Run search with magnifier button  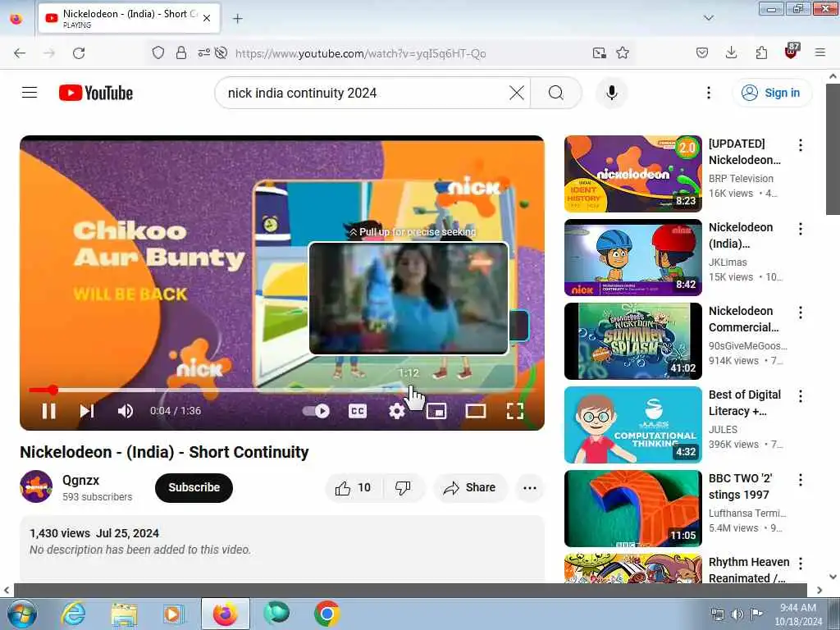[556, 93]
